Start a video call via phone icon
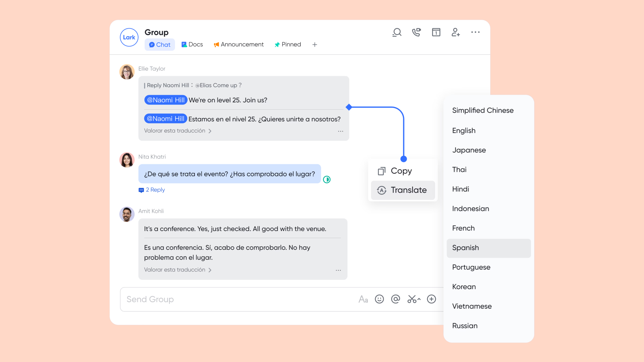Screen dimensions: 644x362 416,32
